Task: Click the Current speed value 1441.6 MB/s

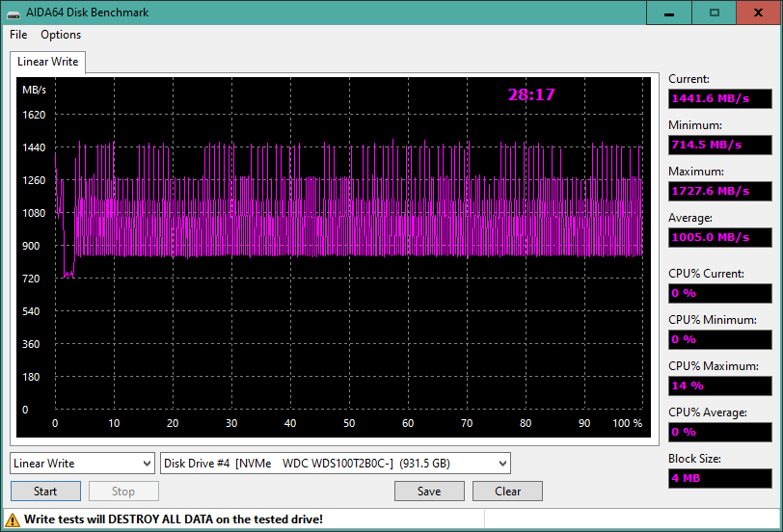Action: click(x=720, y=98)
